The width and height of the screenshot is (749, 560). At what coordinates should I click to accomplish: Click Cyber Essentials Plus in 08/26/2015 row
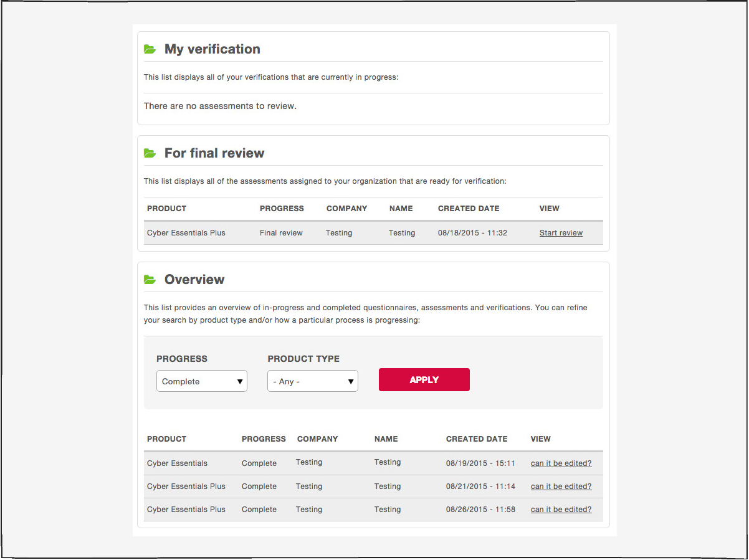coord(186,510)
